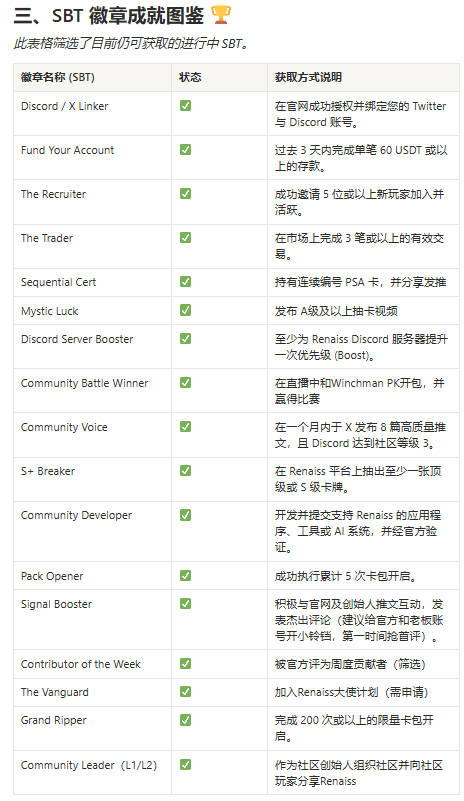Select the 'Discord Server Booster' badge name
The height and width of the screenshot is (801, 464).
tap(77, 339)
